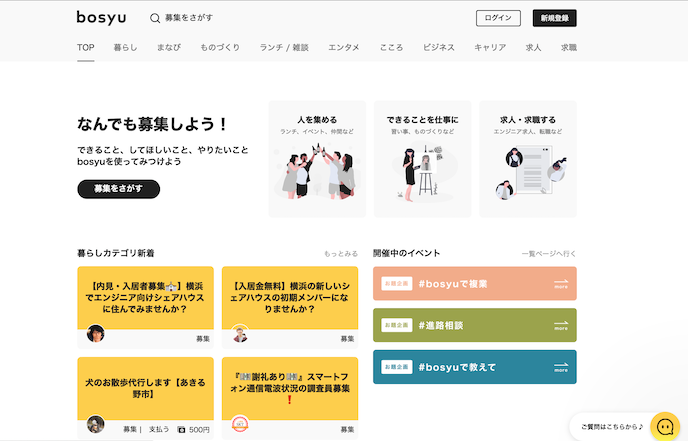This screenshot has height=441, width=688.
Task: Click the black 募集をさがす button
Action: click(x=118, y=188)
